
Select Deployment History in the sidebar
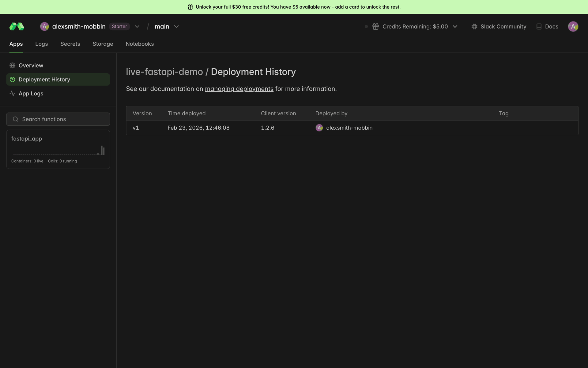(58, 79)
